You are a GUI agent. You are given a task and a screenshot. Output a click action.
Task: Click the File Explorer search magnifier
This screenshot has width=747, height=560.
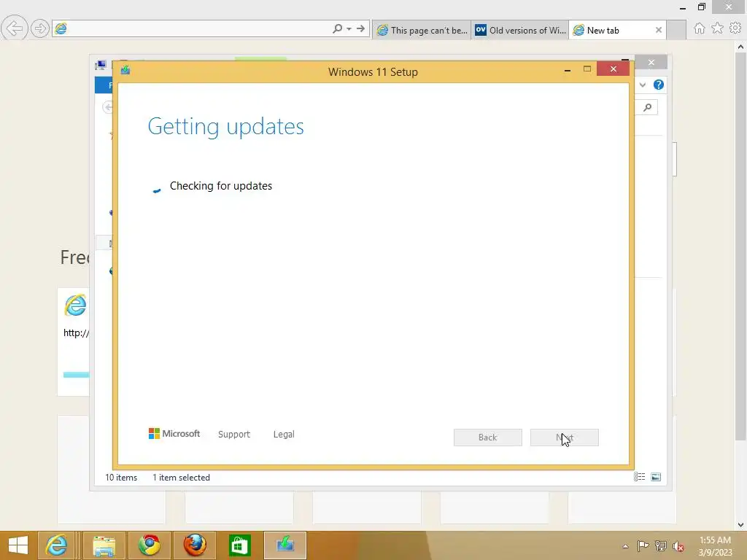[x=648, y=108]
